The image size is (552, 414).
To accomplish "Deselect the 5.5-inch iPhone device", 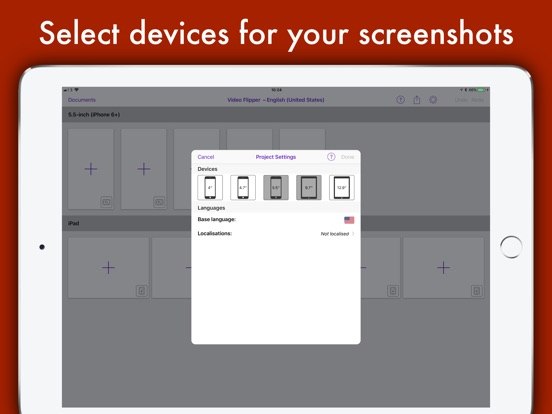I will pos(276,187).
